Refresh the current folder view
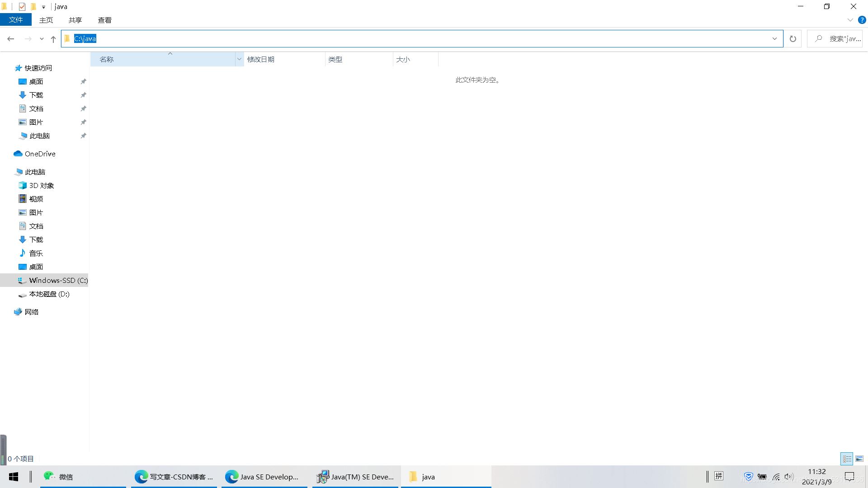The image size is (868, 488). coord(793,39)
